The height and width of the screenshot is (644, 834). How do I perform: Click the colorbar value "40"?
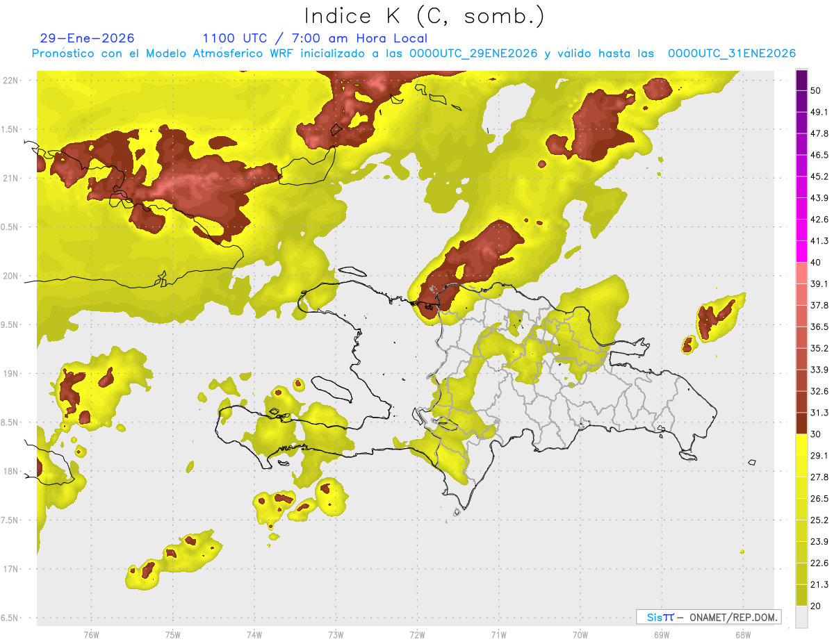(x=816, y=263)
